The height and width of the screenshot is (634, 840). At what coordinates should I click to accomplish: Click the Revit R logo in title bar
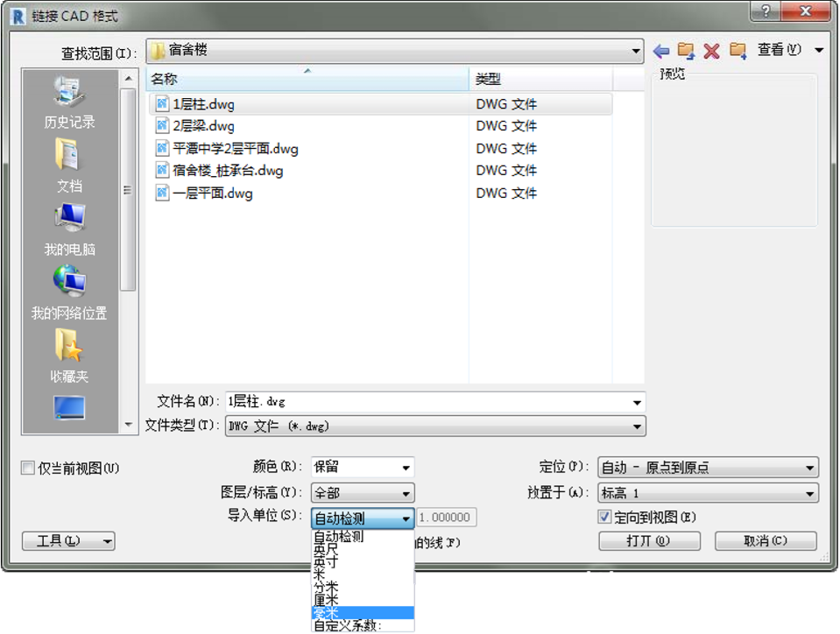(18, 16)
